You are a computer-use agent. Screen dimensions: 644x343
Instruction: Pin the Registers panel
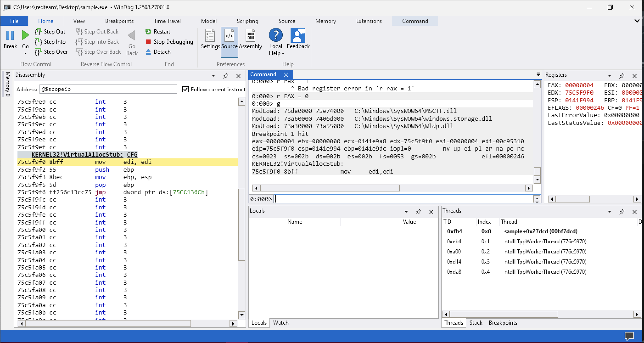[x=622, y=76]
